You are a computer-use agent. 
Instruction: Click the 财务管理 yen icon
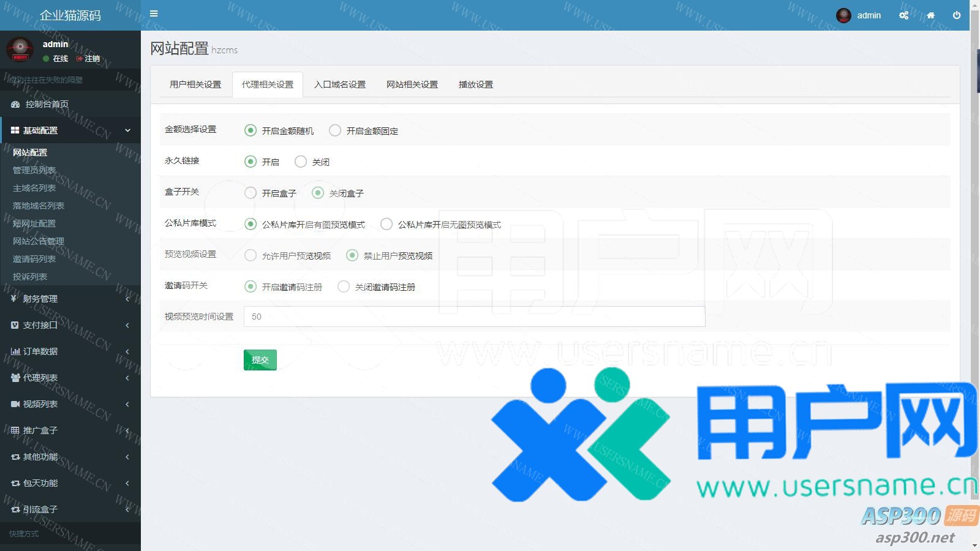coord(14,299)
